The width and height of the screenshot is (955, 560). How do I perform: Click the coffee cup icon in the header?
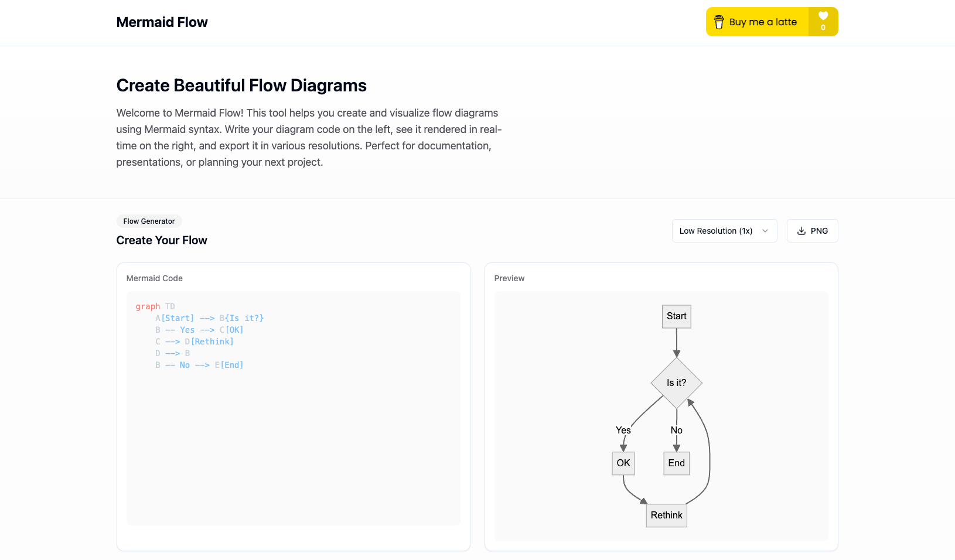(718, 22)
